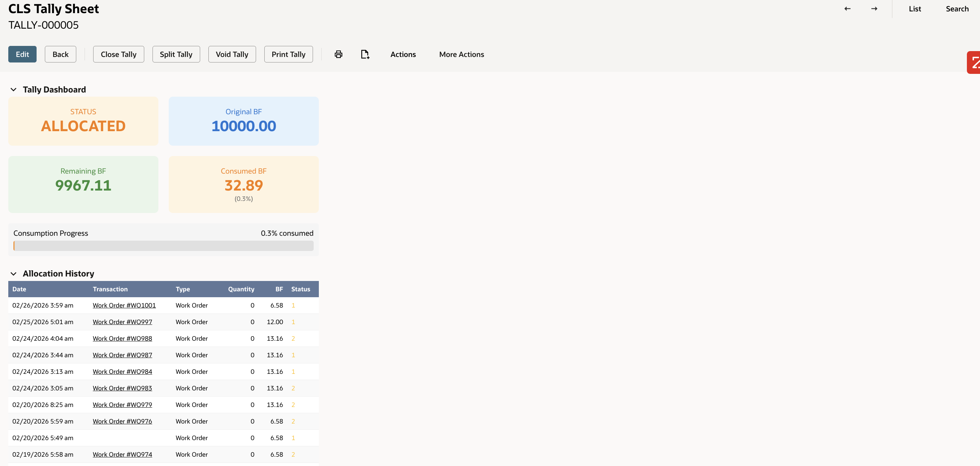Click the Consumption Progress bar

click(x=163, y=246)
